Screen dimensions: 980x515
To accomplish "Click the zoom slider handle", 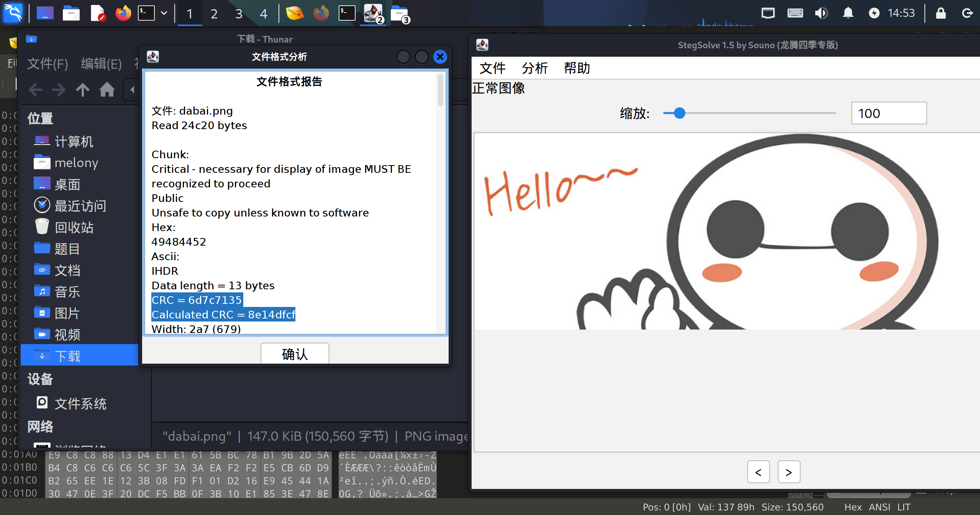I will 679,113.
